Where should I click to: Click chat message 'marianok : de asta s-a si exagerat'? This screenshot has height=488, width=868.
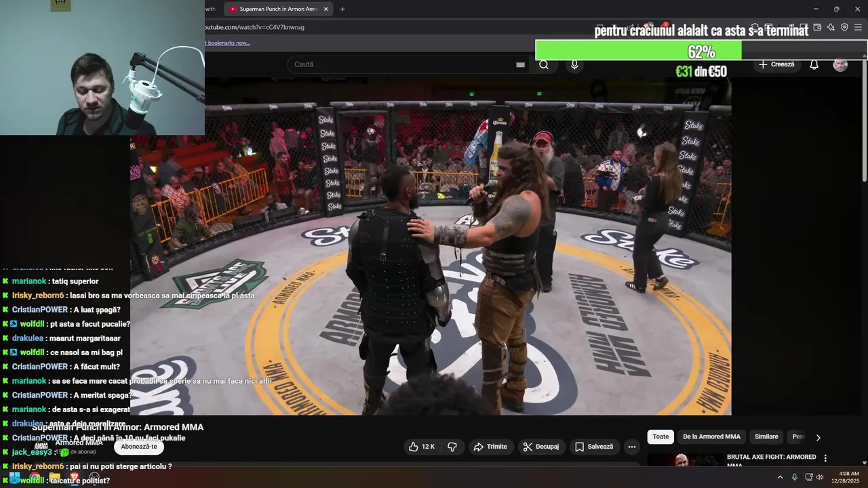pyautogui.click(x=71, y=409)
